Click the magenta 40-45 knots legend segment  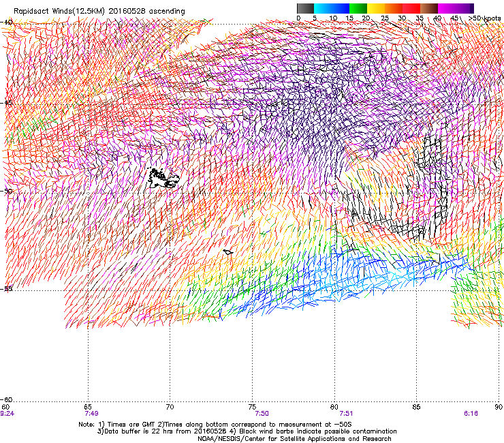click(x=447, y=8)
